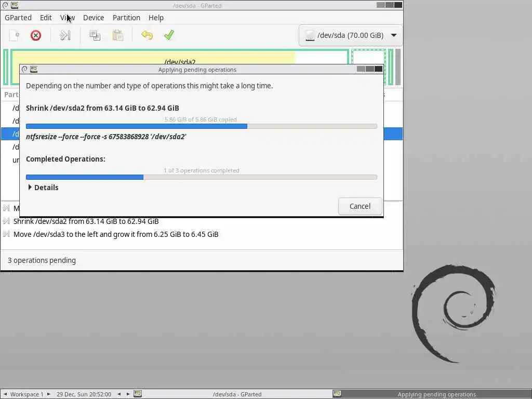The height and width of the screenshot is (399, 532).
Task: Open the Edit menu
Action: (46, 18)
